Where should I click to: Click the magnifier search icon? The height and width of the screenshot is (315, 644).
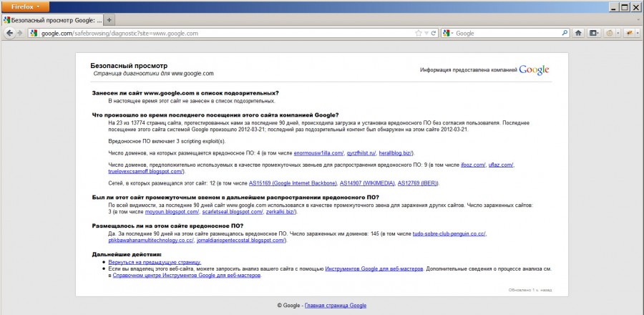pyautogui.click(x=565, y=33)
